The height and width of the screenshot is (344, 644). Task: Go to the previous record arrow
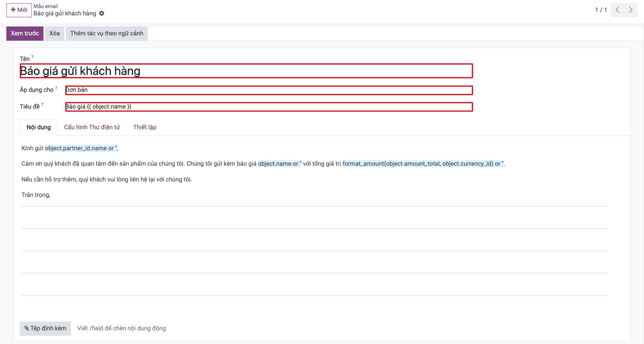pos(617,10)
